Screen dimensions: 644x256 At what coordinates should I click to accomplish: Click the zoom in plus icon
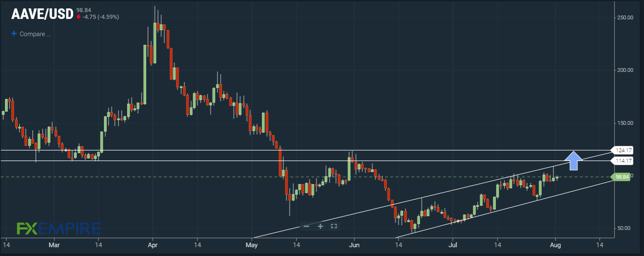click(320, 226)
